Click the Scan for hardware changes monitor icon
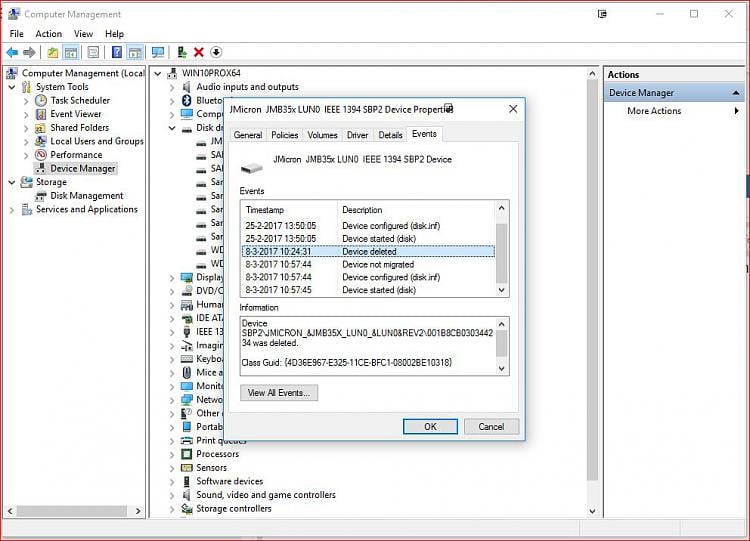The image size is (750, 541). tap(158, 52)
